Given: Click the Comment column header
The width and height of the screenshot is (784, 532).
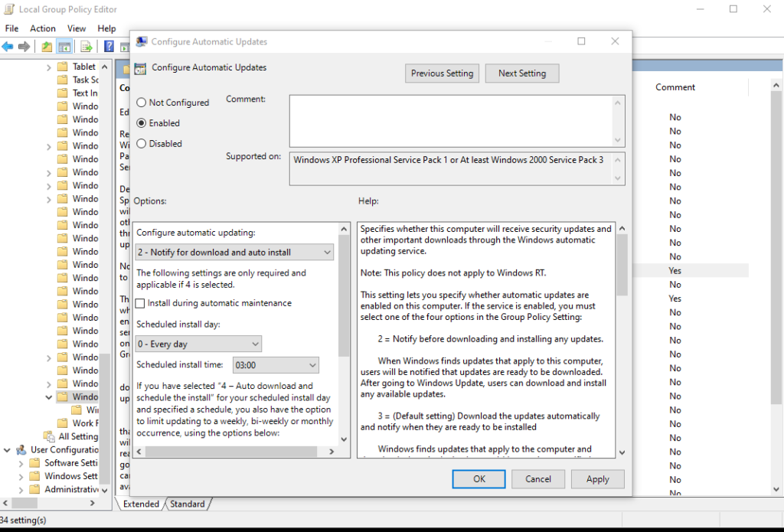Looking at the screenshot, I should 675,87.
